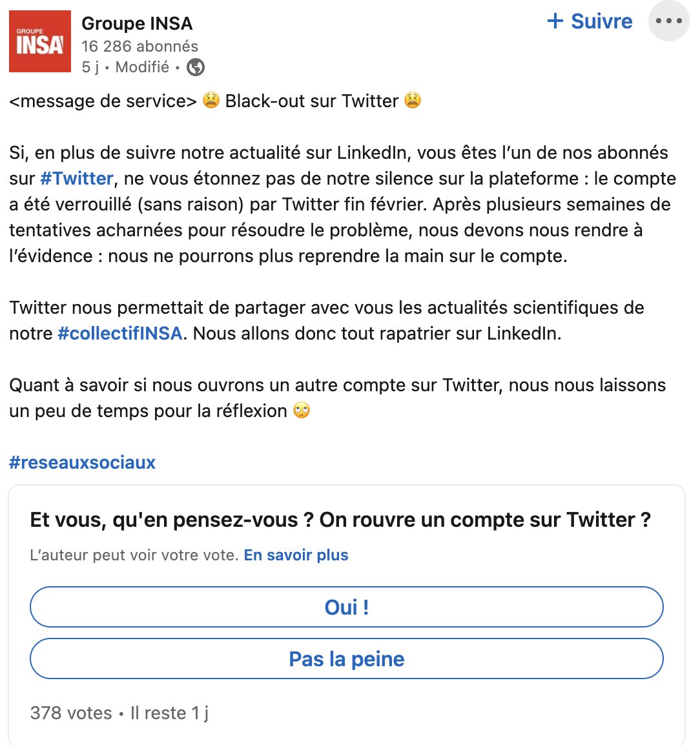Vote Oui ! in the poll
The height and width of the screenshot is (745, 700).
(x=347, y=607)
